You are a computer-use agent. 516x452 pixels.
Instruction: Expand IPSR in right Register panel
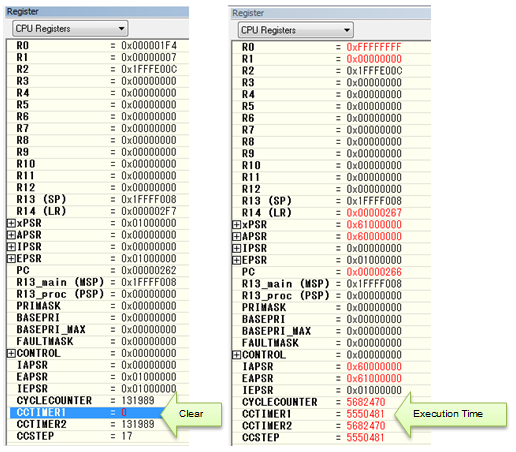tap(236, 248)
